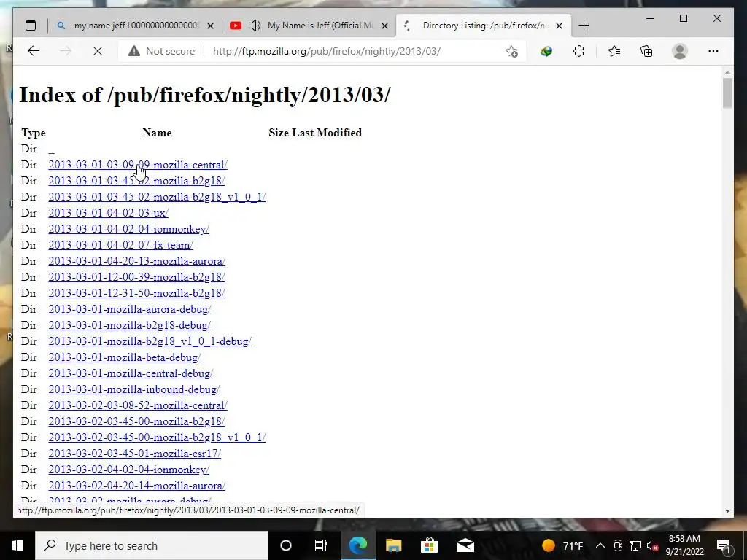Open the Favorites list icon
Image resolution: width=747 pixels, height=560 pixels.
click(x=614, y=51)
